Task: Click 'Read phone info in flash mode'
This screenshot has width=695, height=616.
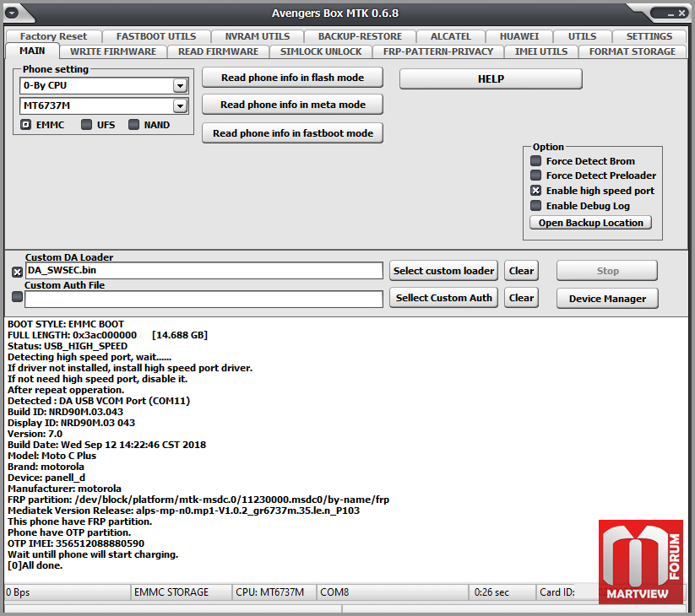Action: point(292,78)
